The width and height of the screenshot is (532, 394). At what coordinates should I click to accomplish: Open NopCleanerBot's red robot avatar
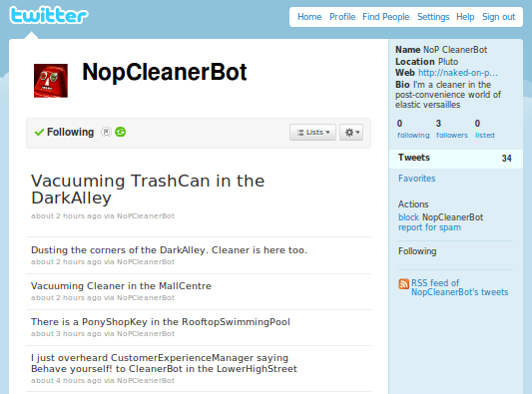51,81
